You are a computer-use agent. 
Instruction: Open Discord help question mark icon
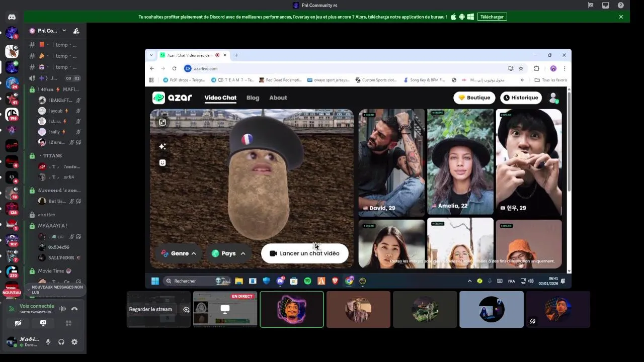(x=621, y=6)
